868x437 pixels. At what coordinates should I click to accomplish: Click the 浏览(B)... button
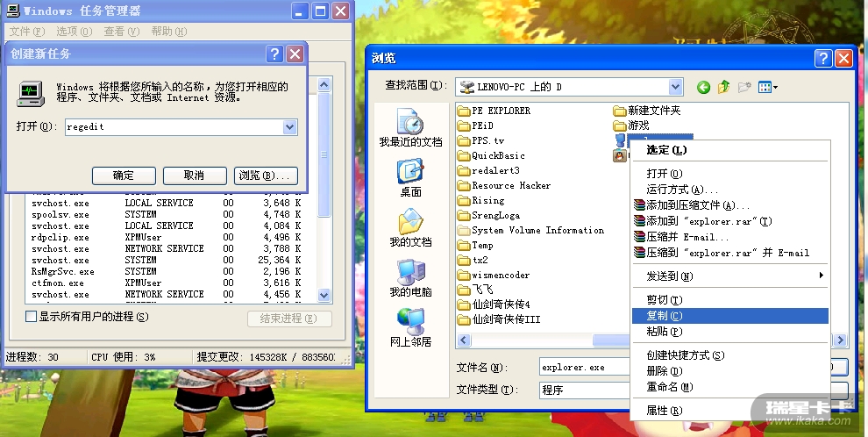click(266, 176)
